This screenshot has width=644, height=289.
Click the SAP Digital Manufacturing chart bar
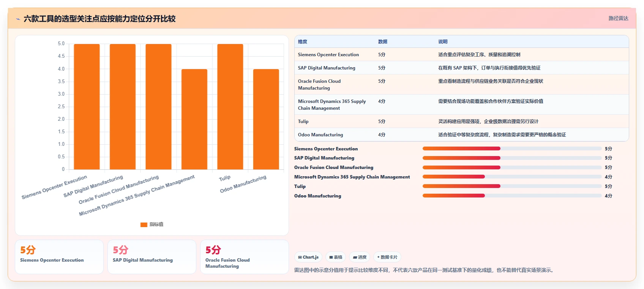[x=123, y=107]
